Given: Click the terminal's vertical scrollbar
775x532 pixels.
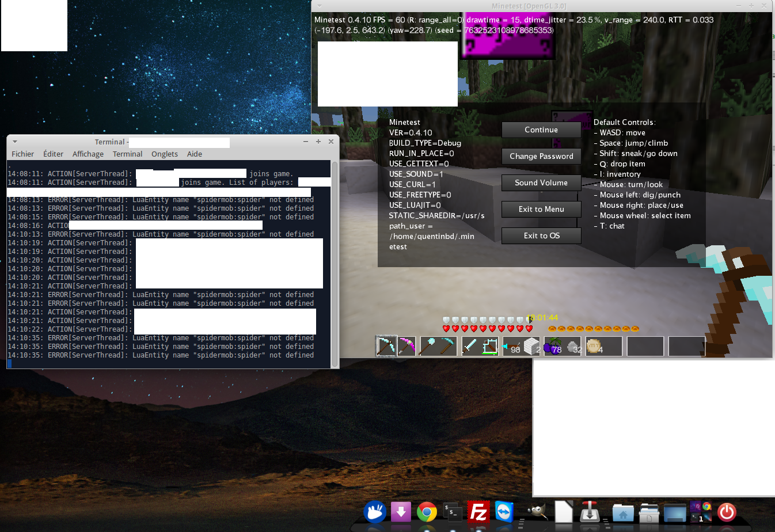Looking at the screenshot, I should coord(335,264).
